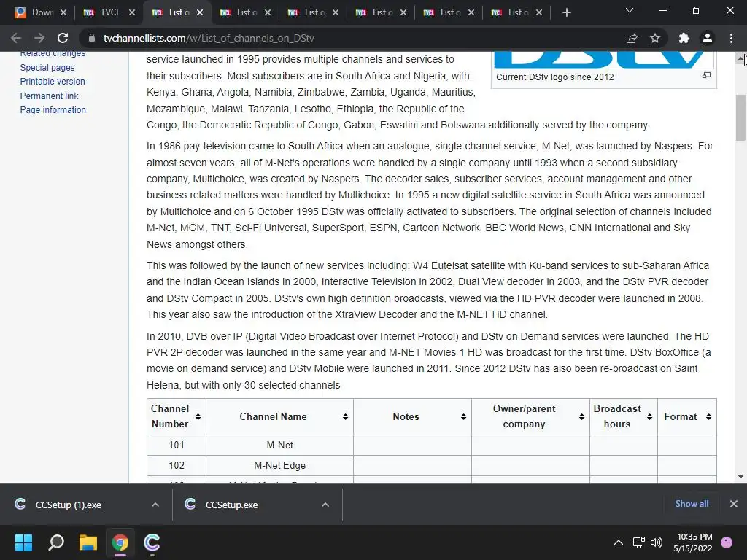Close the active List tab

click(200, 12)
